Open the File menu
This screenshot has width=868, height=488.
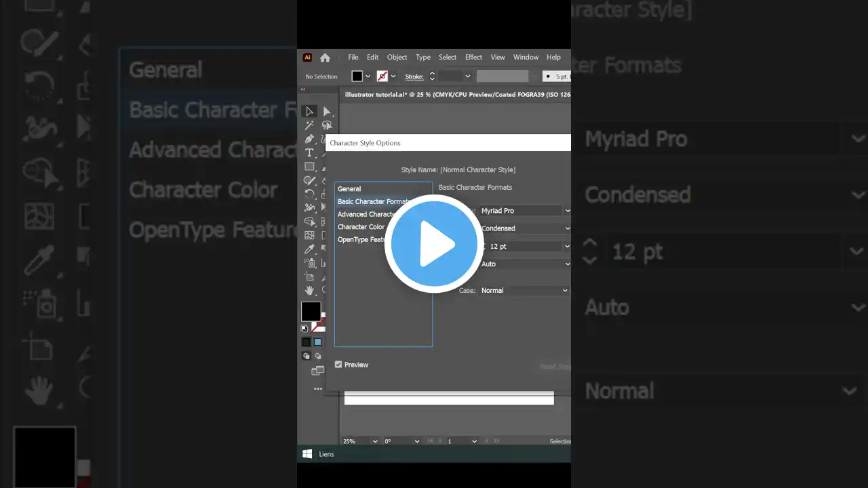(x=353, y=58)
